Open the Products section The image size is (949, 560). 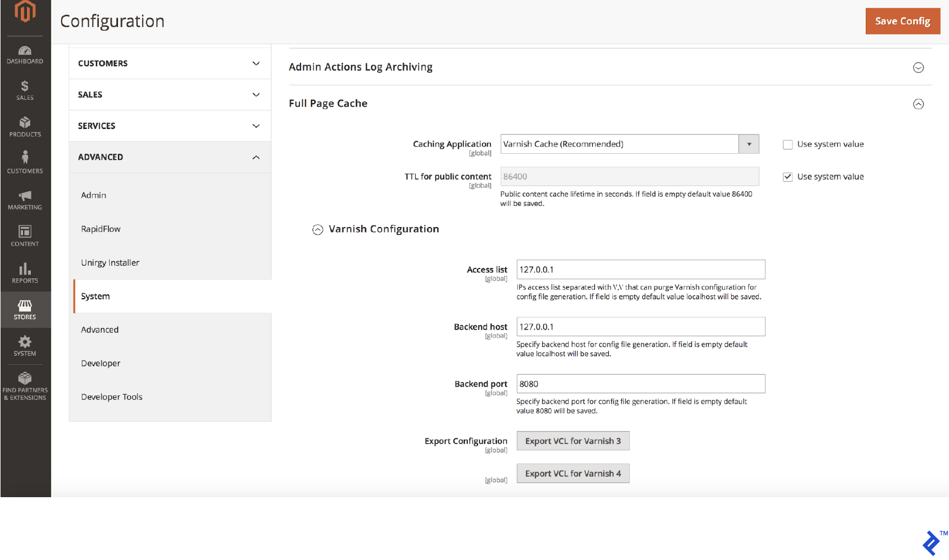point(25,127)
